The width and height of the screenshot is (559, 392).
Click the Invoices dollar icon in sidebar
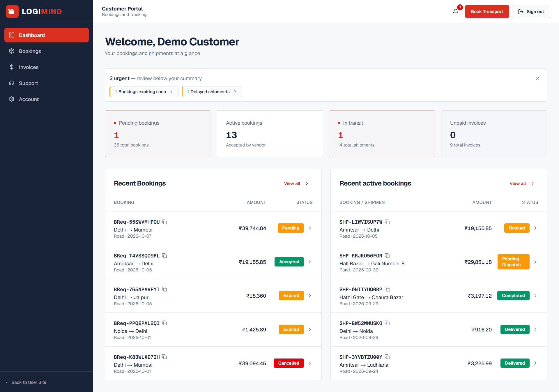[12, 67]
